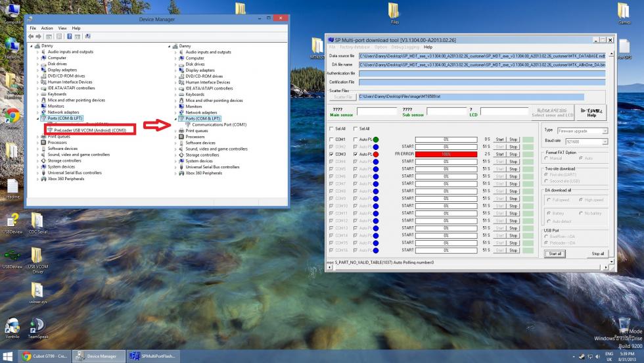Screen dimensions: 644x363
Task: Select the Manual Format FAT option
Action: 546,158
